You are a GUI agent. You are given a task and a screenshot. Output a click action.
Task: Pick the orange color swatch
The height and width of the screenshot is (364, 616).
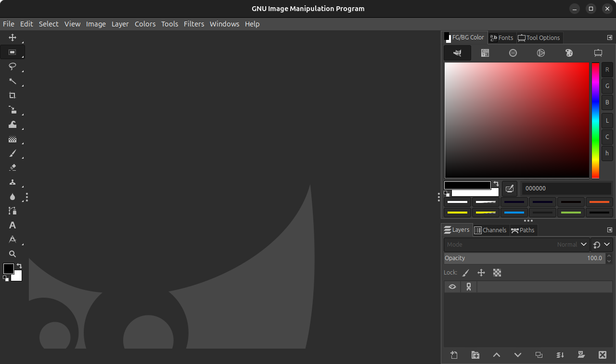[x=599, y=202]
